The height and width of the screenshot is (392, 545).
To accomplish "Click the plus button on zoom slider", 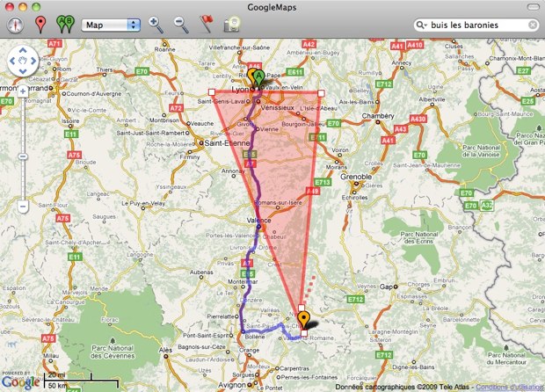I will (x=23, y=91).
